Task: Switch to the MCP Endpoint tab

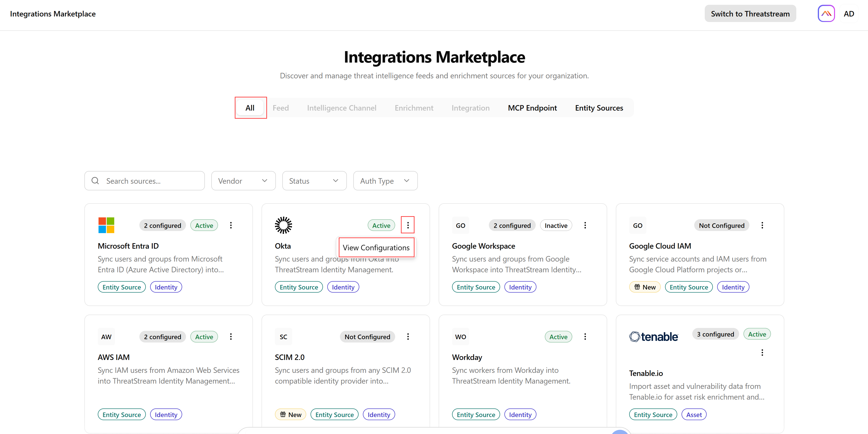Action: (x=532, y=108)
